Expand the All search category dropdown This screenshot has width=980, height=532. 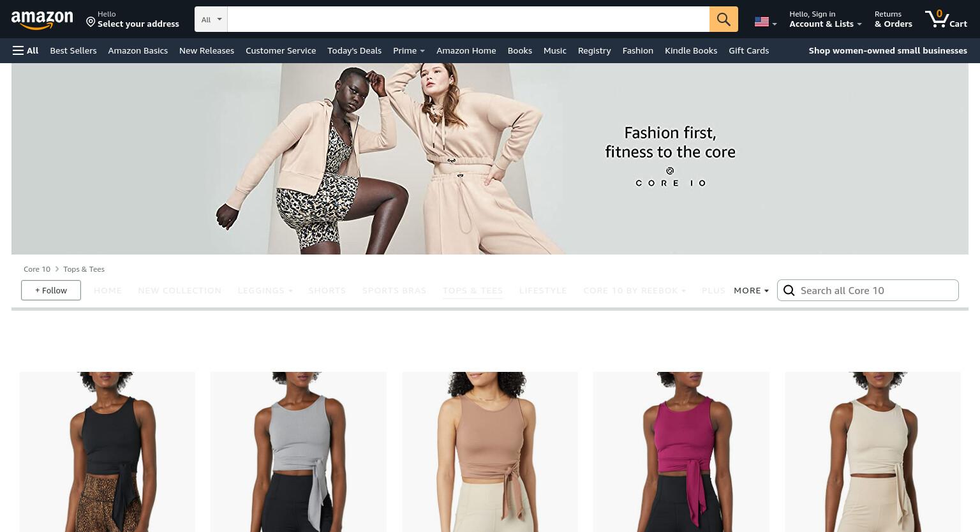pos(211,19)
